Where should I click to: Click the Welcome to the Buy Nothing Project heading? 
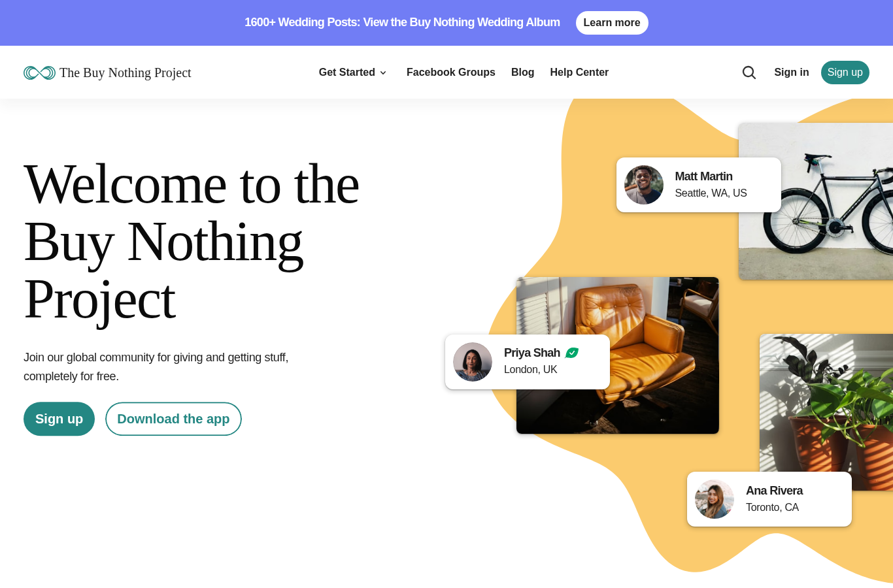coord(192,242)
